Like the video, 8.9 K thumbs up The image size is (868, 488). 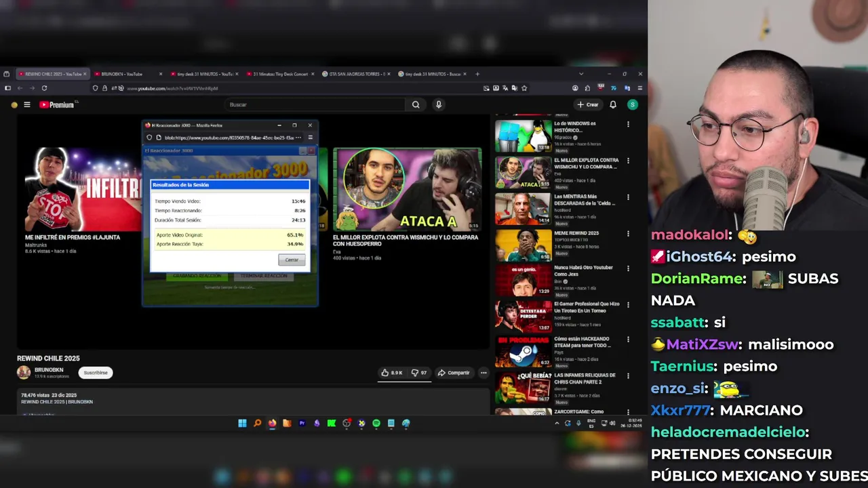392,373
